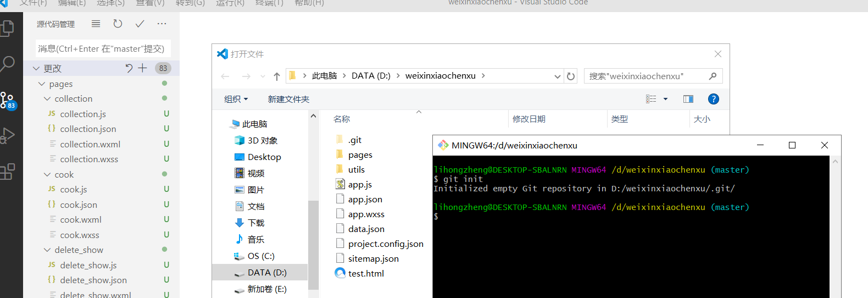Open Source Control view with 83 badge
Image resolution: width=868 pixels, height=298 pixels.
[x=8, y=101]
